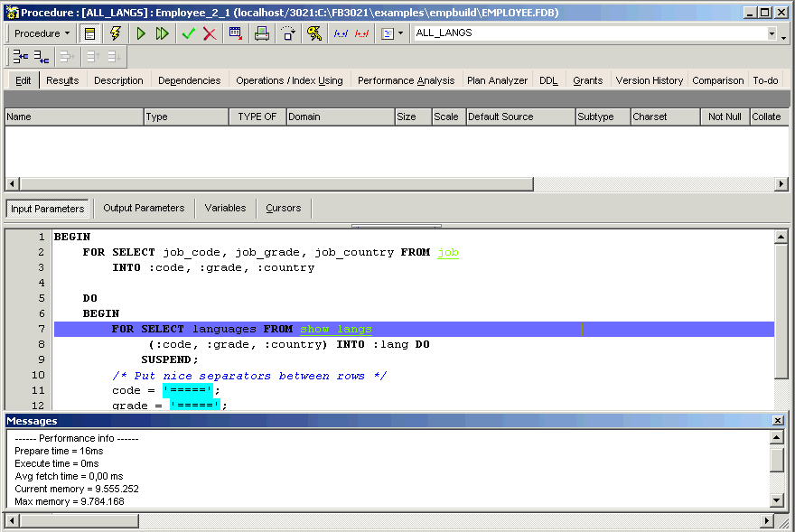Open the Plan Analyzer tab
The image size is (795, 532).
498,80
